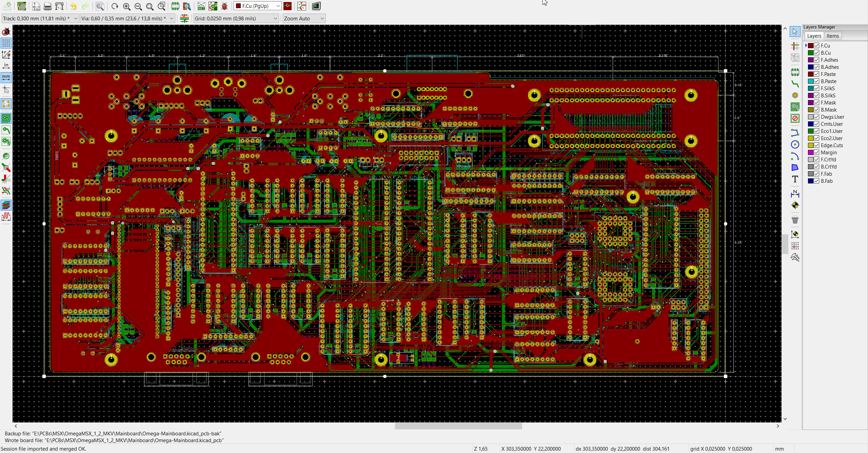The image size is (868, 453).
Task: Uncheck F.Mask layer visibility checkbox
Action: click(x=816, y=102)
